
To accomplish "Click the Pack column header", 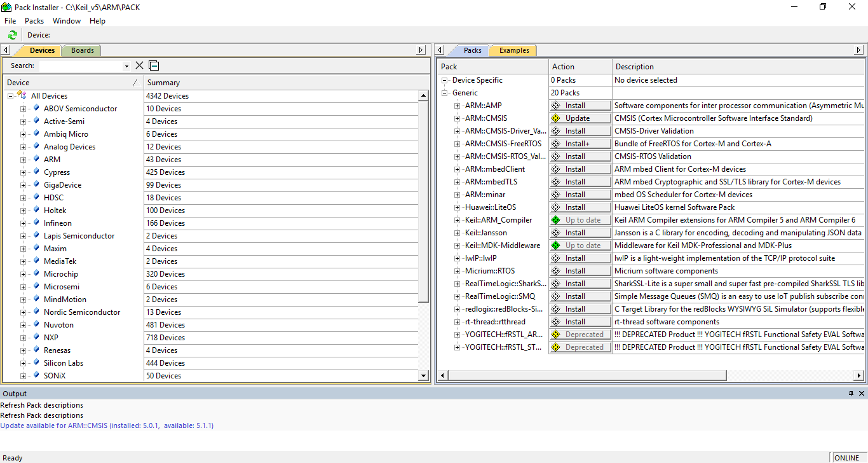I will 494,67.
